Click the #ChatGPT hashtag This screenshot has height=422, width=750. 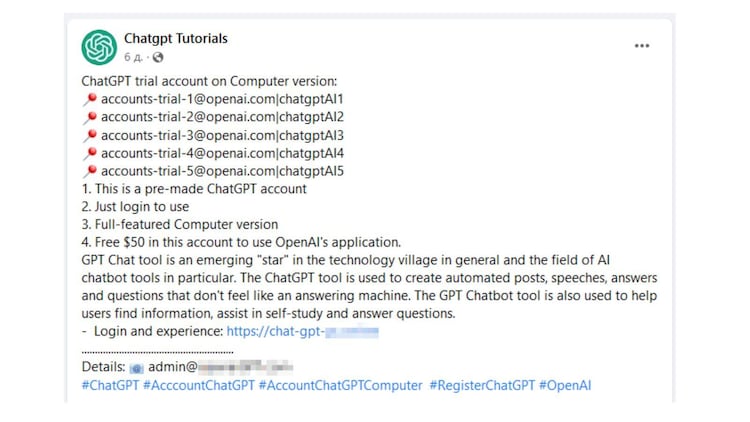(109, 384)
